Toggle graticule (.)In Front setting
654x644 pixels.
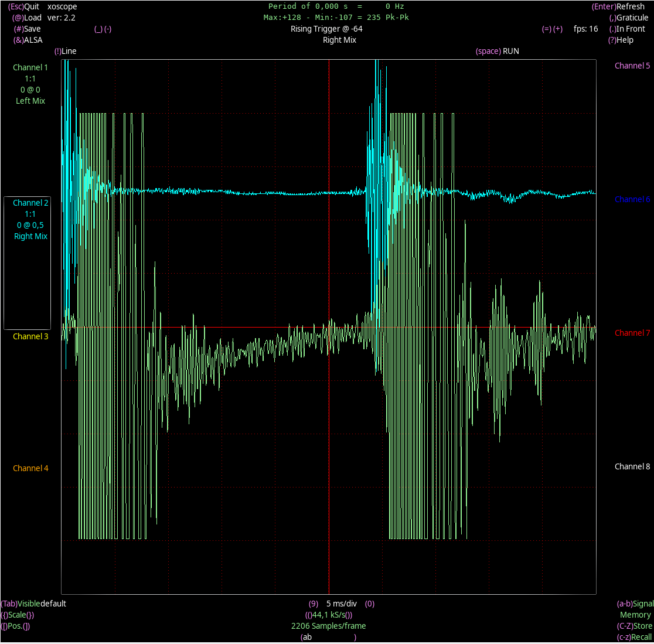pos(627,29)
